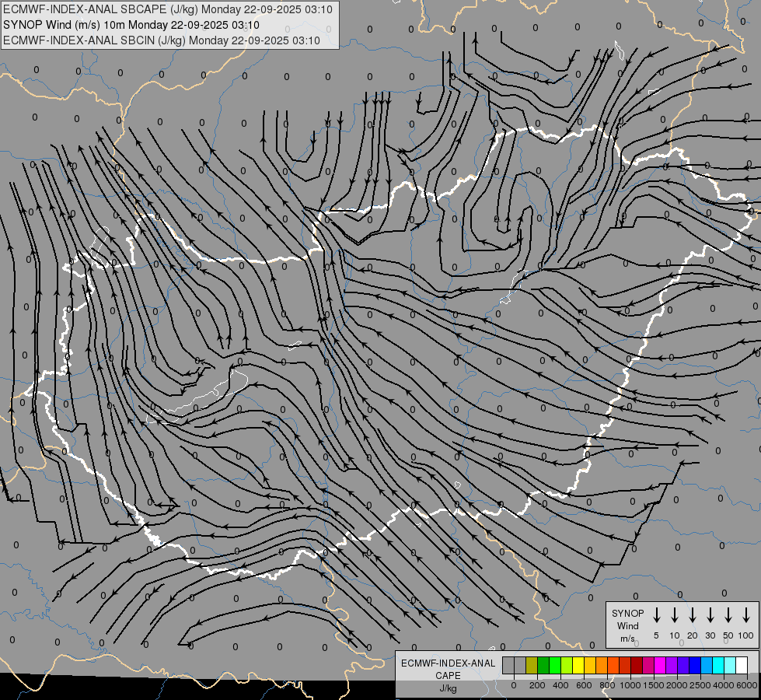Image resolution: width=761 pixels, height=700 pixels.
Task: Pick the pure yellow CAPE colorbar swatch
Action: [x=578, y=665]
